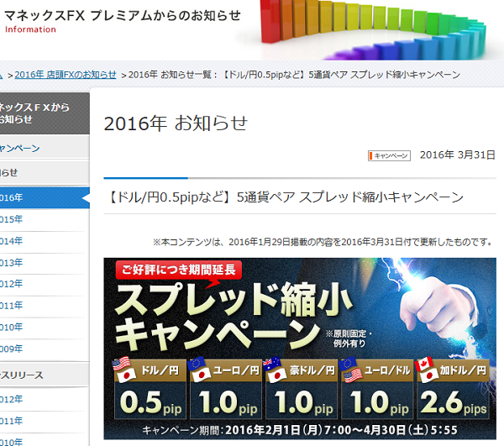Click the Canada and Japan flags icon
Image resolution: width=504 pixels, height=446 pixels.
click(x=426, y=370)
